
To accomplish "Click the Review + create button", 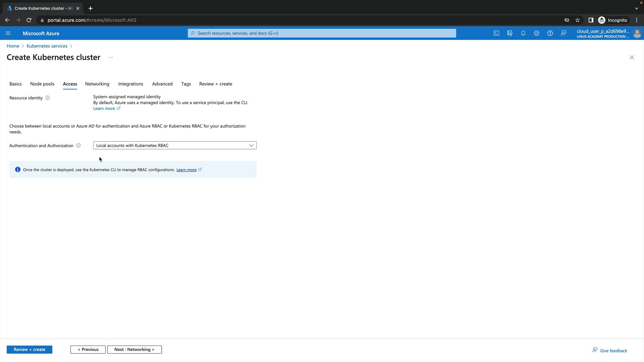I will 30,350.
